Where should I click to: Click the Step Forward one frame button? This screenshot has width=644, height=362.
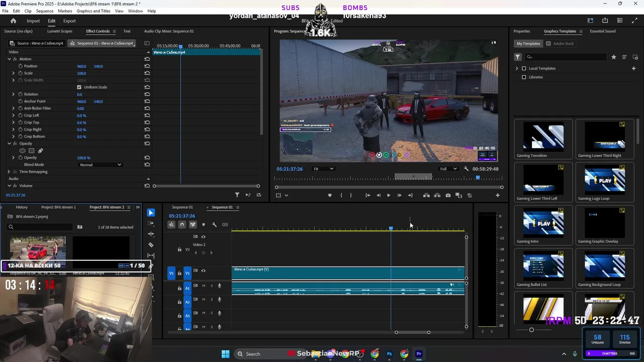click(399, 195)
